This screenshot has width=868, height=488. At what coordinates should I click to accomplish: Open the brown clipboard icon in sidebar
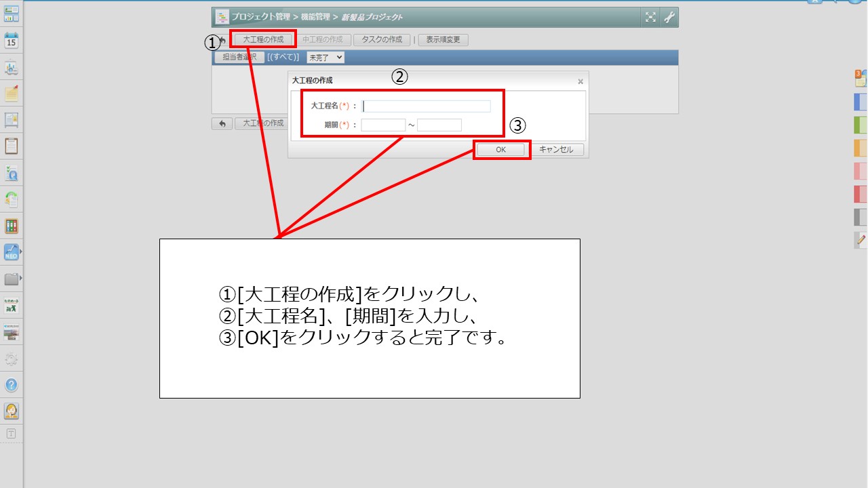[x=12, y=146]
